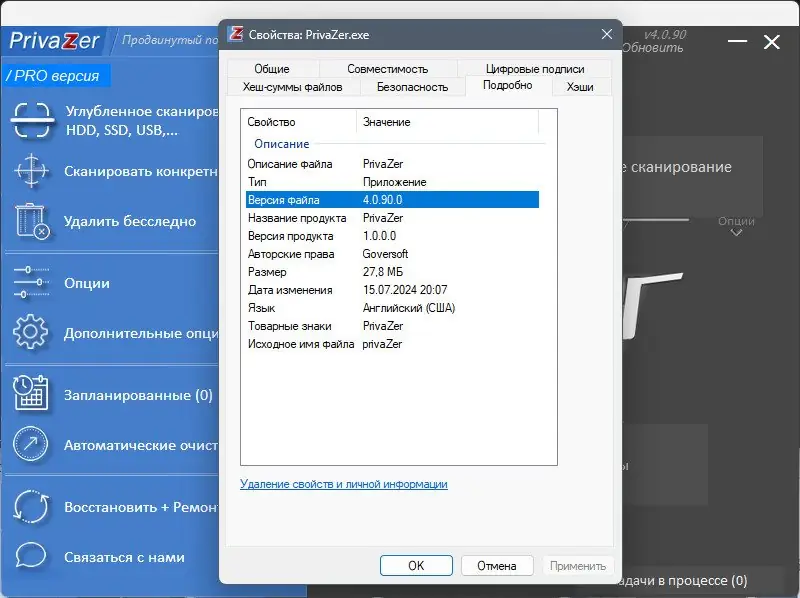Click the clock automatic cleanups icon

point(31,444)
